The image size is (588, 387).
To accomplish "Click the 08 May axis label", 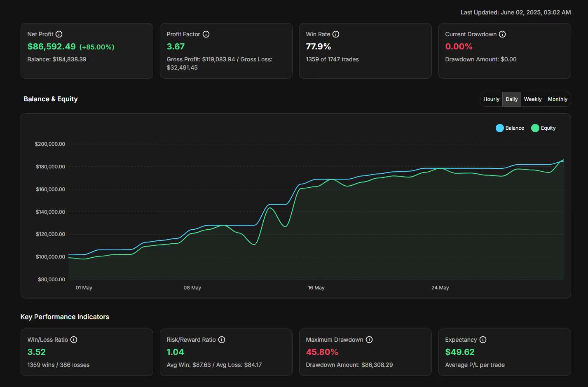I will 192,288.
